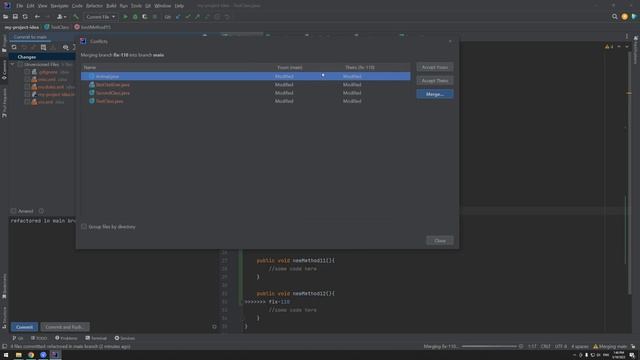Click the Back navigation arrow
Viewport: 640px width, 360px height.
[37, 17]
